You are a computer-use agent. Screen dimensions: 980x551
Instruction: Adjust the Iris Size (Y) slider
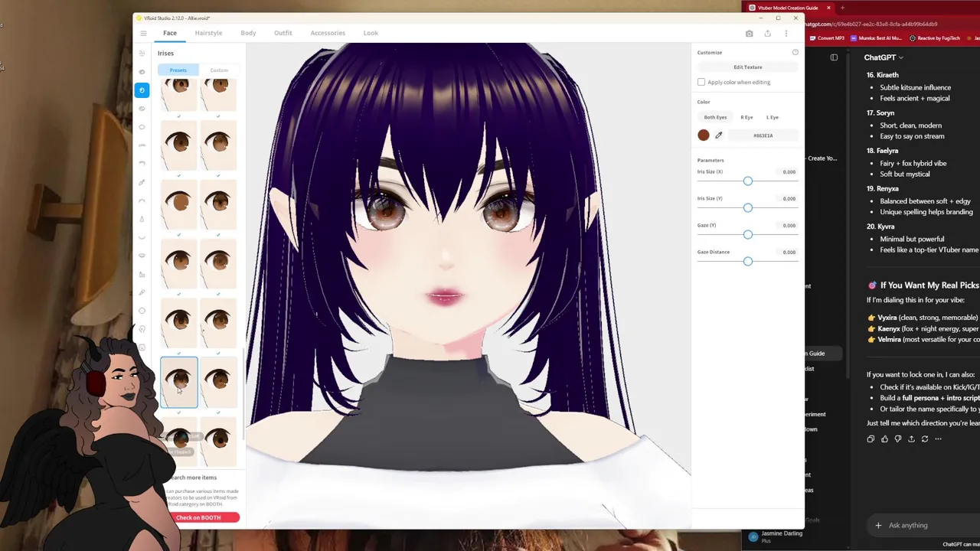(747, 208)
